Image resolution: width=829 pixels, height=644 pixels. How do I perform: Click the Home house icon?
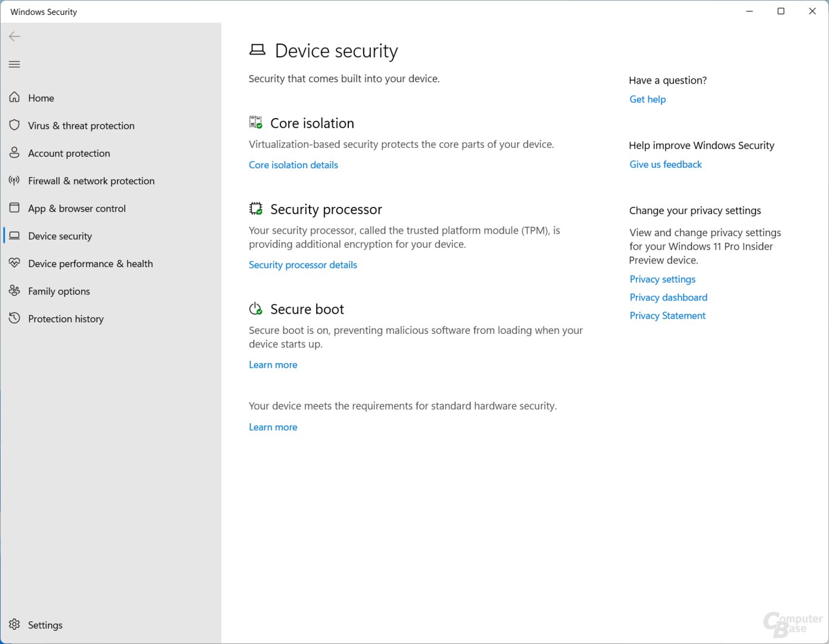15,97
